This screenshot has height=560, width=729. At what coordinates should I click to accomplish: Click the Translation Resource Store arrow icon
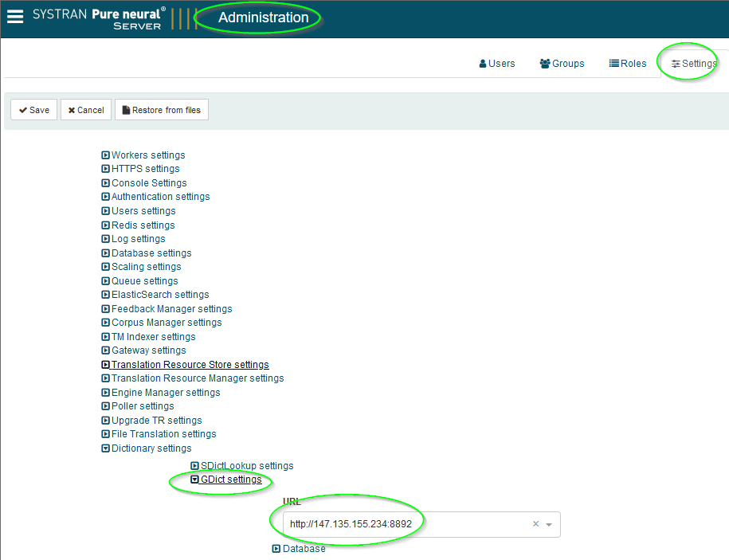[105, 365]
